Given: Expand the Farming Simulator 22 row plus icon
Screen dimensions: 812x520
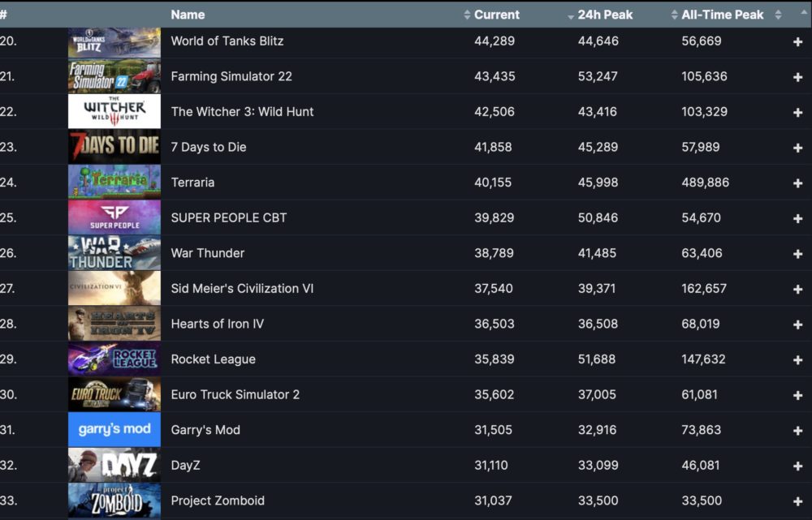Looking at the screenshot, I should point(797,77).
